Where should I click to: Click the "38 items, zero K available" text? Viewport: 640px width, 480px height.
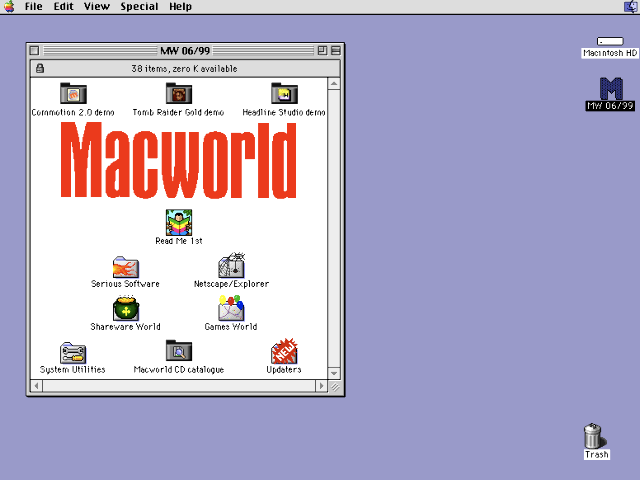[184, 69]
